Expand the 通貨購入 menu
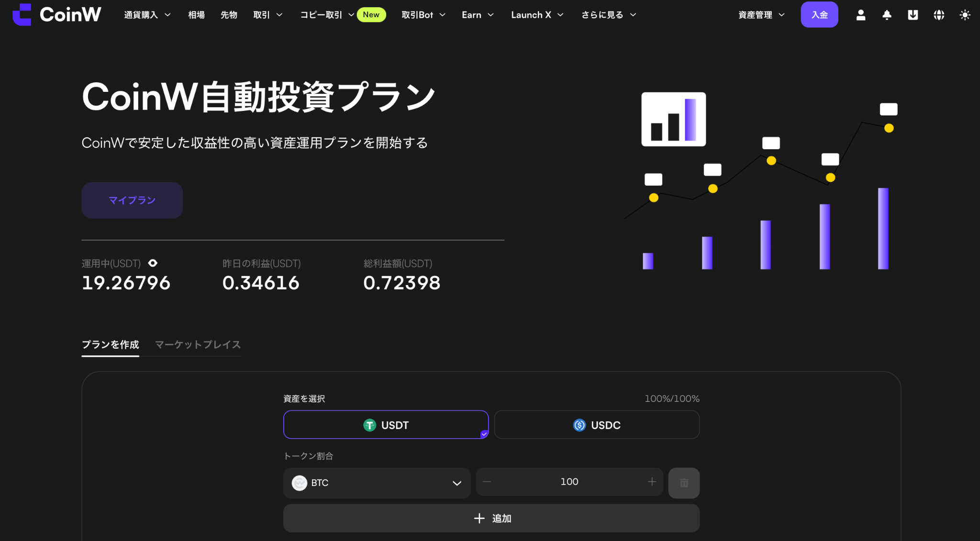 pyautogui.click(x=147, y=15)
